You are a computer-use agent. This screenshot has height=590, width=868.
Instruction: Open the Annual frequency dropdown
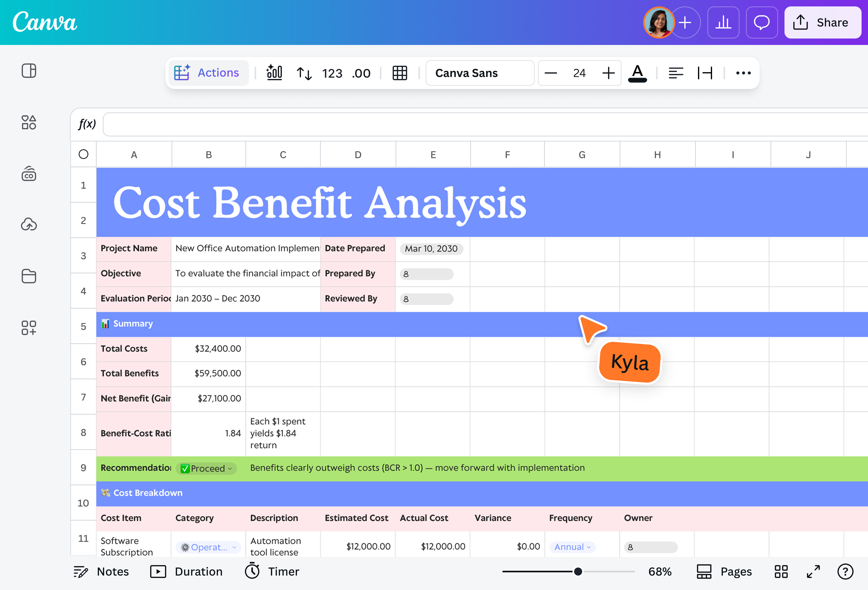click(x=572, y=547)
